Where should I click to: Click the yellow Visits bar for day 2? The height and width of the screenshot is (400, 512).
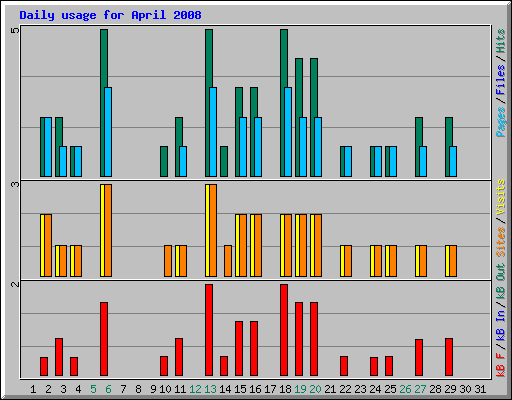pyautogui.click(x=42, y=246)
